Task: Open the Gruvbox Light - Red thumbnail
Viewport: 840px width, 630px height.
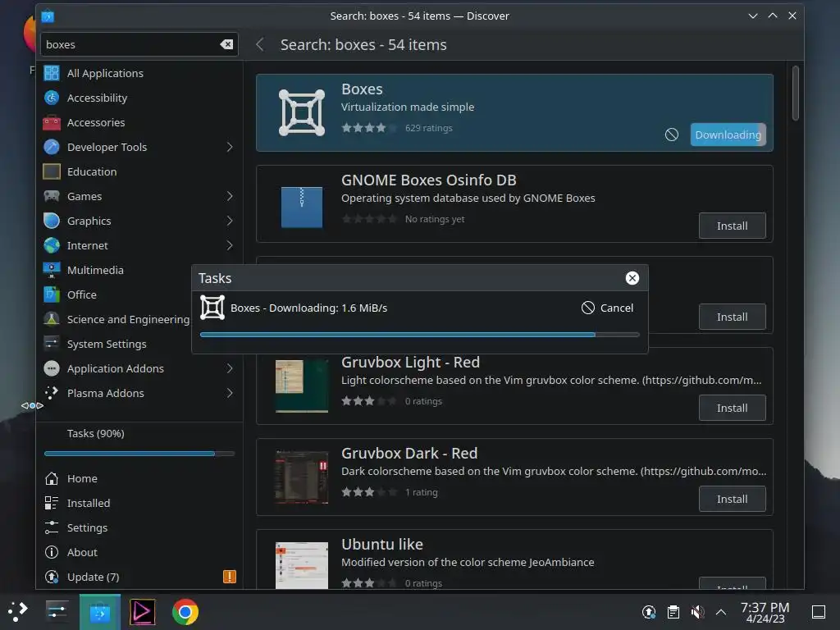Action: (x=302, y=386)
